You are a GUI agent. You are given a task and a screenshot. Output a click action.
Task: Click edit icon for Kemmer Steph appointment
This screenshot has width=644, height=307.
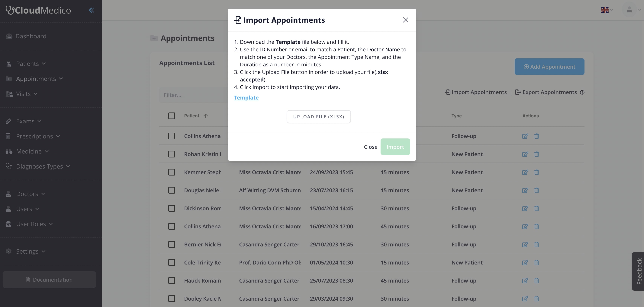525,172
